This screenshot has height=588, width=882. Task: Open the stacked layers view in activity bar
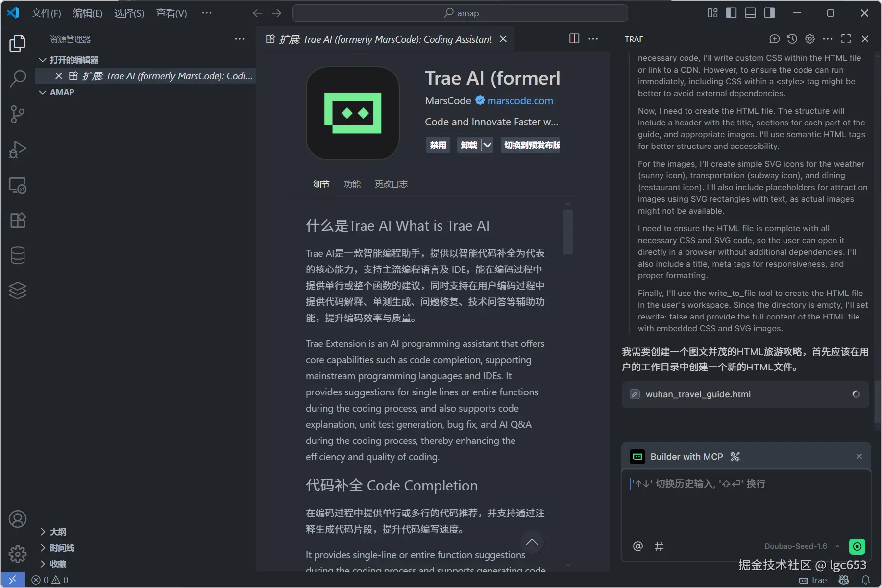(x=18, y=291)
